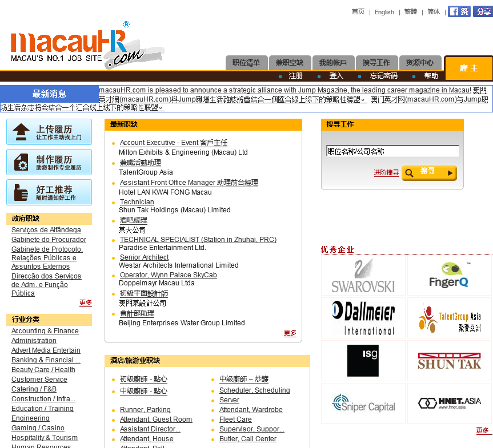Screen dimensions: 493x448
Task: Click the 首页 home link at top
Action: point(358,12)
